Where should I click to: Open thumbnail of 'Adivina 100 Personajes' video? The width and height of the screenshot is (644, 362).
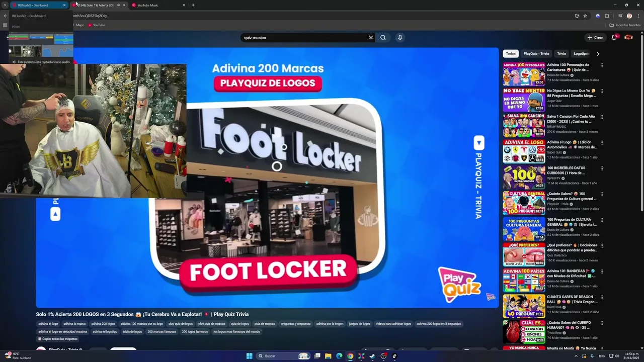tap(524, 74)
